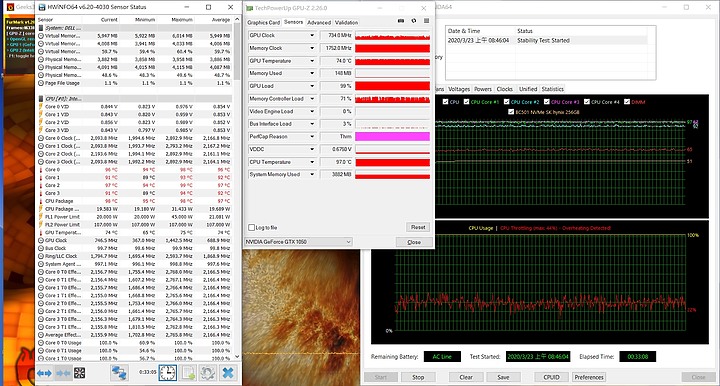
Task: Open HWiNFO sensor settings gear icon
Action: click(208, 373)
